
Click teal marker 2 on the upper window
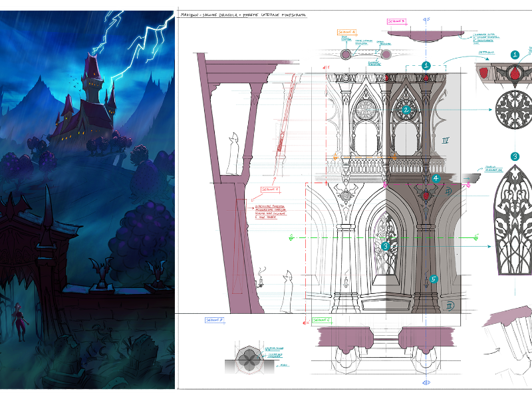pyautogui.click(x=406, y=110)
